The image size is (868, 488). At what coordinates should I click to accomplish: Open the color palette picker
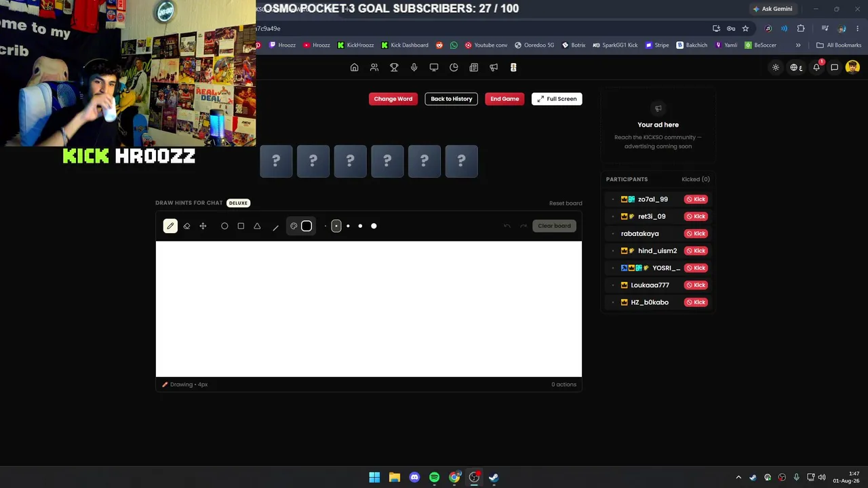294,226
